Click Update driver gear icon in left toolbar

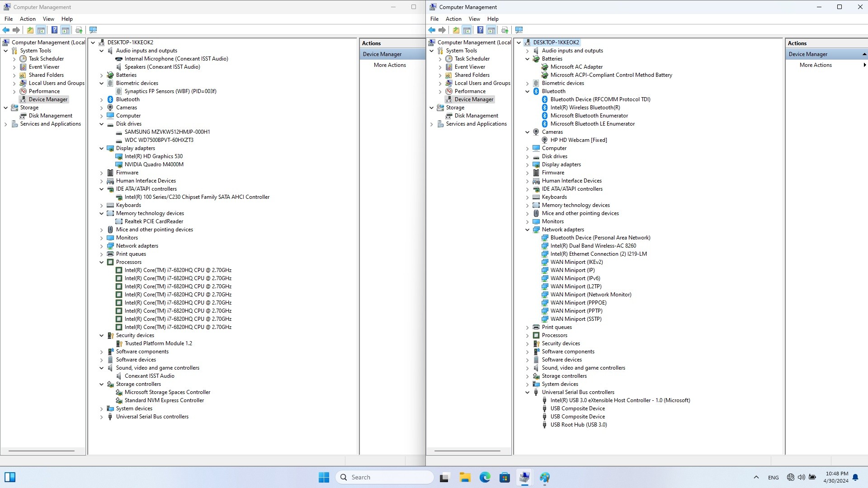tap(79, 30)
